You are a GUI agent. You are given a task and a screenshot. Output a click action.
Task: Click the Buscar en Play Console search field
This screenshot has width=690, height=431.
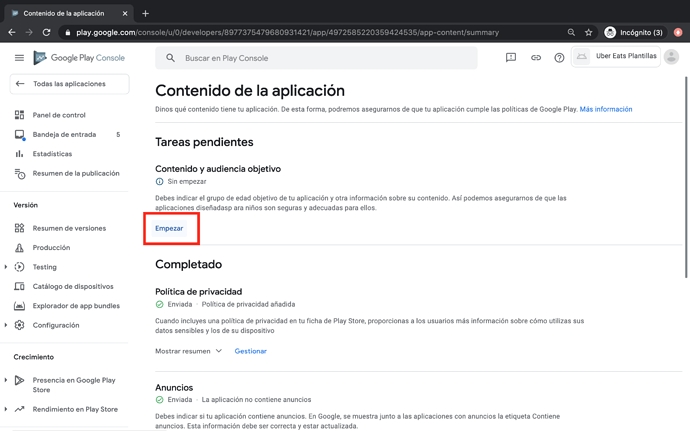[x=320, y=58]
